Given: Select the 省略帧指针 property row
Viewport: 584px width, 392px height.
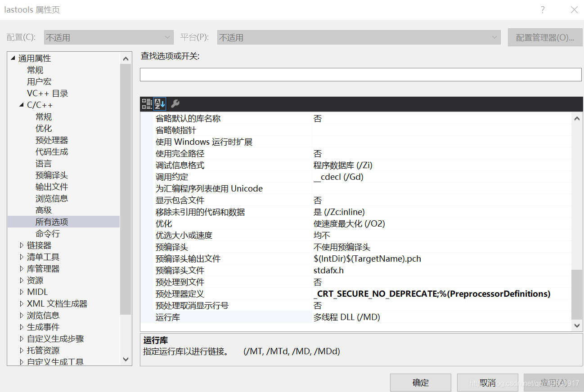Looking at the screenshot, I should pos(362,130).
